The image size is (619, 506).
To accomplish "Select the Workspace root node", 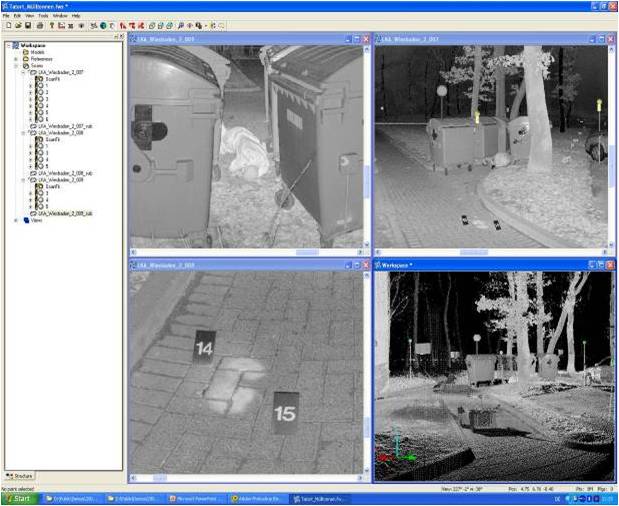I will coord(33,45).
